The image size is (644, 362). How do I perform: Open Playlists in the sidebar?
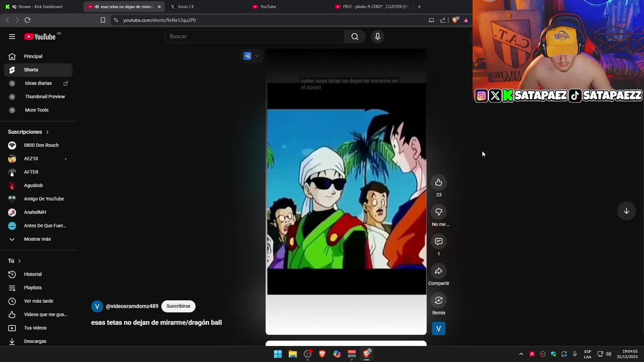pos(38,288)
